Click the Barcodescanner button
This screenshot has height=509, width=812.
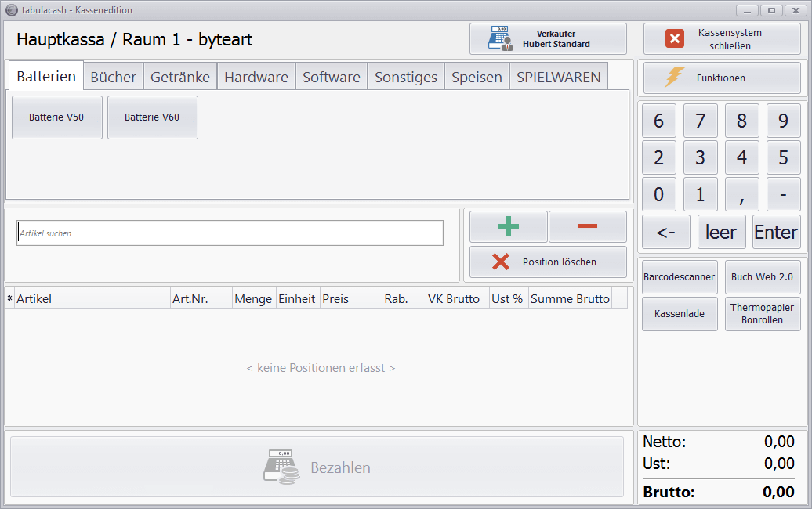click(680, 277)
